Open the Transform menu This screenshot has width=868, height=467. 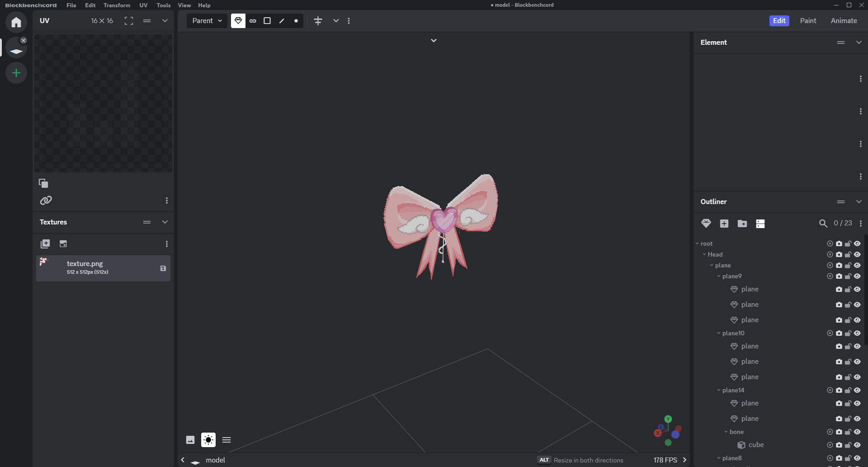(x=117, y=5)
